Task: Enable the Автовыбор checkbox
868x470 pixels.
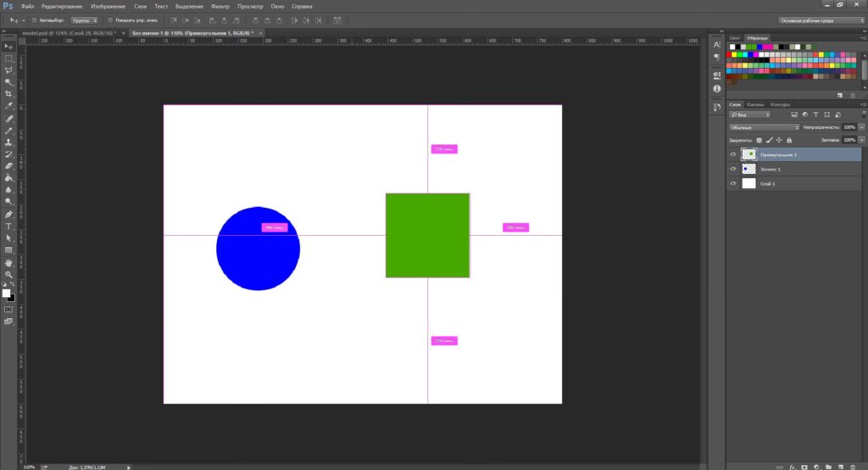Action: click(33, 20)
